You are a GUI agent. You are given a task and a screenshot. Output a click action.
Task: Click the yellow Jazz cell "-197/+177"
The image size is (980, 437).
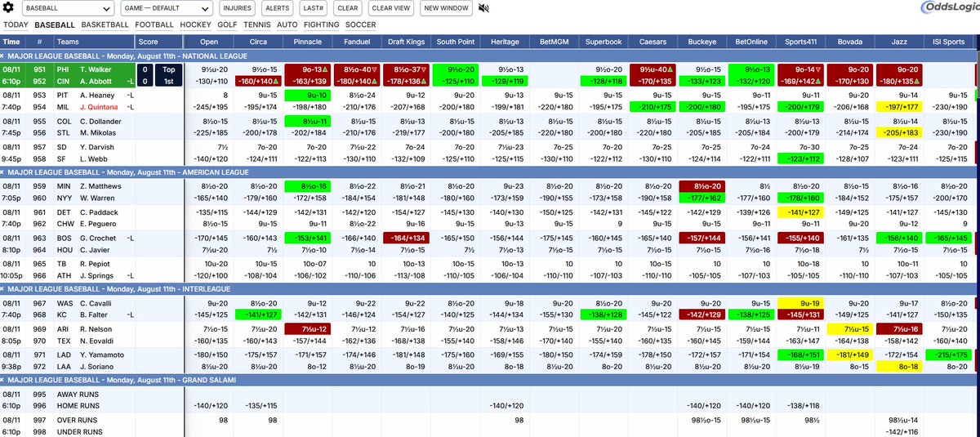pos(898,107)
